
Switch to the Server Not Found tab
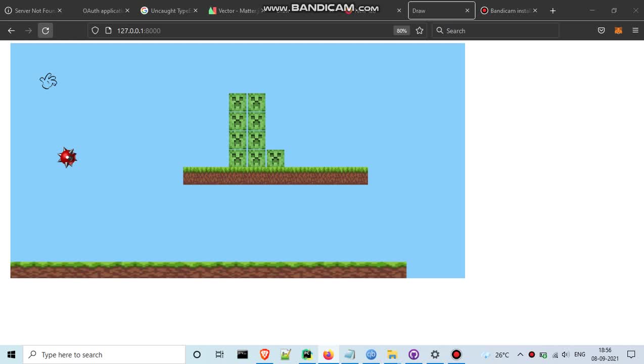tap(30, 11)
